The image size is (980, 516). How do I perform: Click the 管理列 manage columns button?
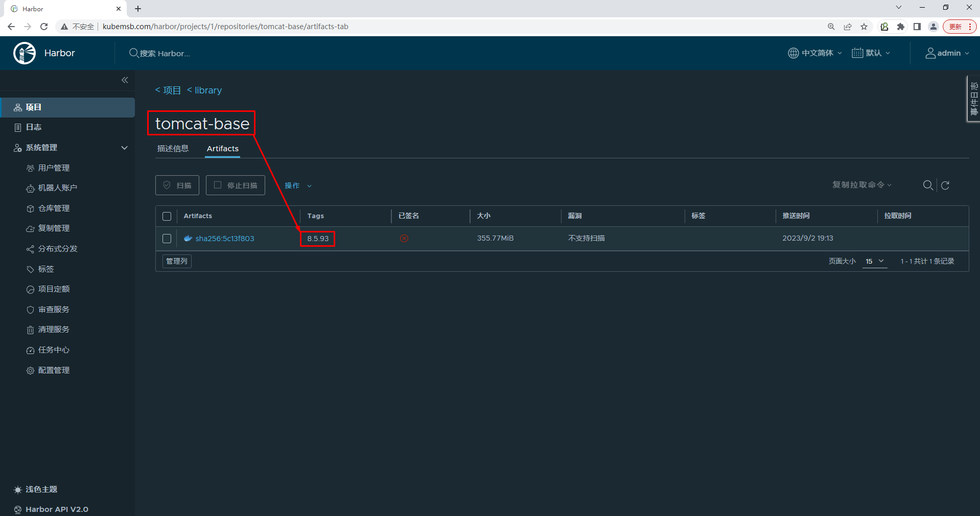click(177, 261)
